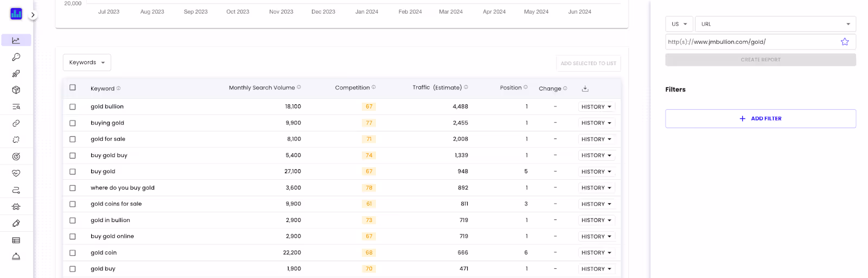Image resolution: width=868 pixels, height=278 pixels.
Task: Sort by Competition column header
Action: [x=352, y=87]
